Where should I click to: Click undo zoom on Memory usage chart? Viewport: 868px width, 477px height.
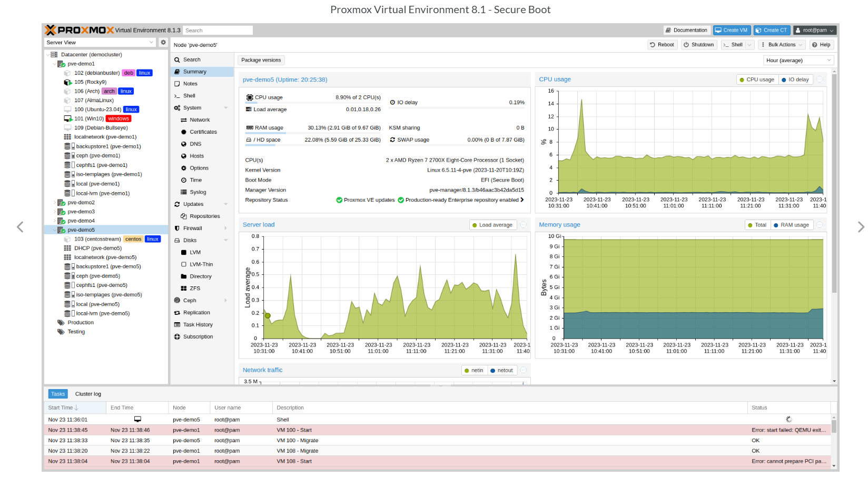click(820, 225)
